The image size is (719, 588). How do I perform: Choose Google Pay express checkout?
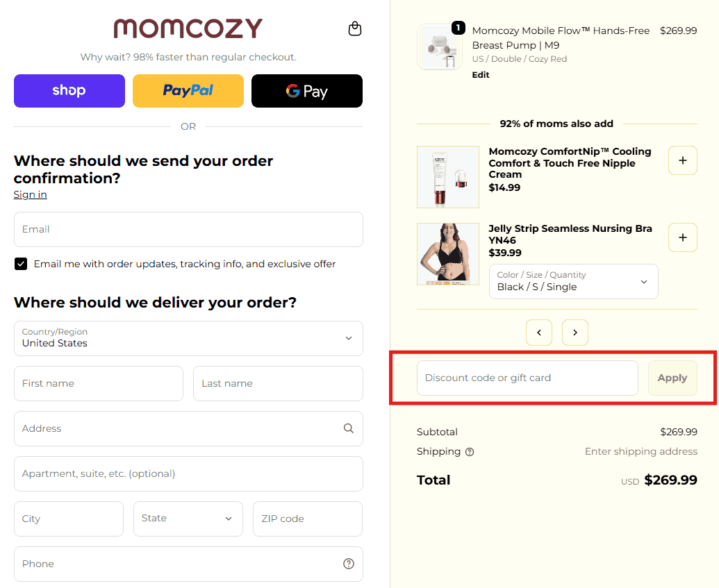(x=307, y=91)
